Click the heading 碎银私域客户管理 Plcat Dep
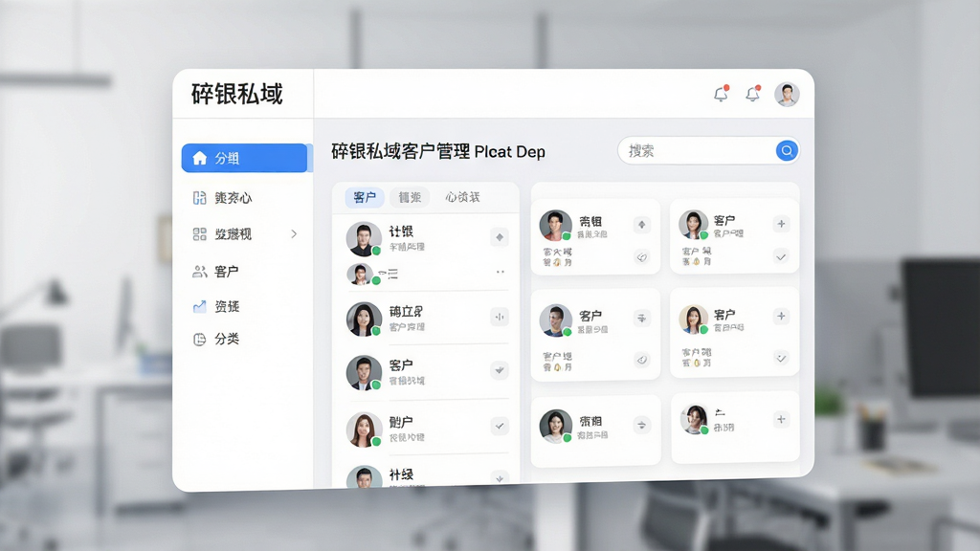This screenshot has height=551, width=980. [438, 151]
